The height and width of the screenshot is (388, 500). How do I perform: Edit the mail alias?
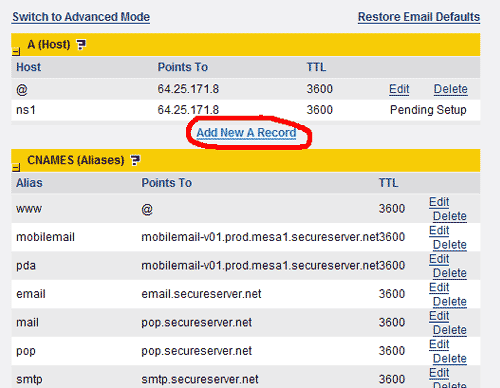click(x=439, y=316)
